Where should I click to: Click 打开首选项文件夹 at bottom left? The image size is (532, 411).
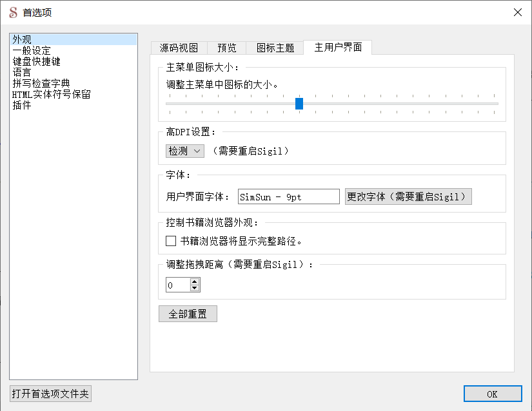50,393
